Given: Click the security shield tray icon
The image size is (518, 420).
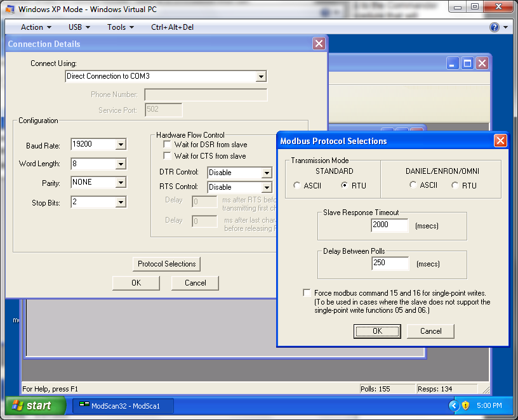Looking at the screenshot, I should tap(465, 405).
